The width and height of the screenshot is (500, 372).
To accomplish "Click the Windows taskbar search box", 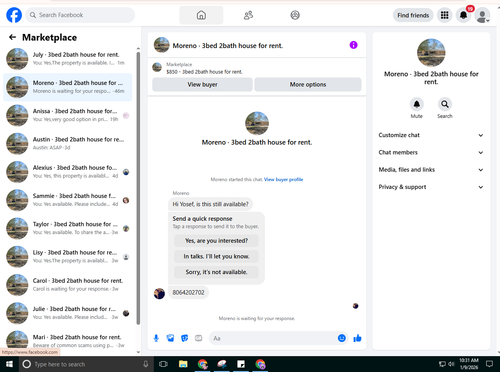I will [86, 364].
